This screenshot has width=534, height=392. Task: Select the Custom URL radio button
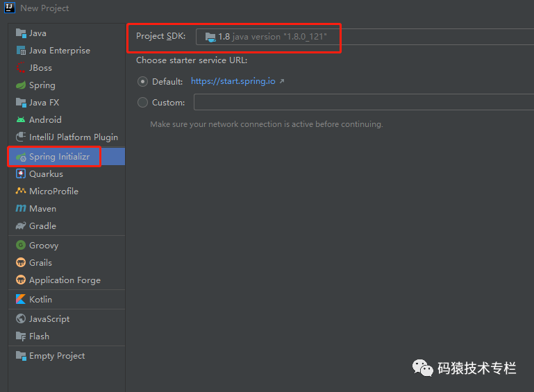142,103
